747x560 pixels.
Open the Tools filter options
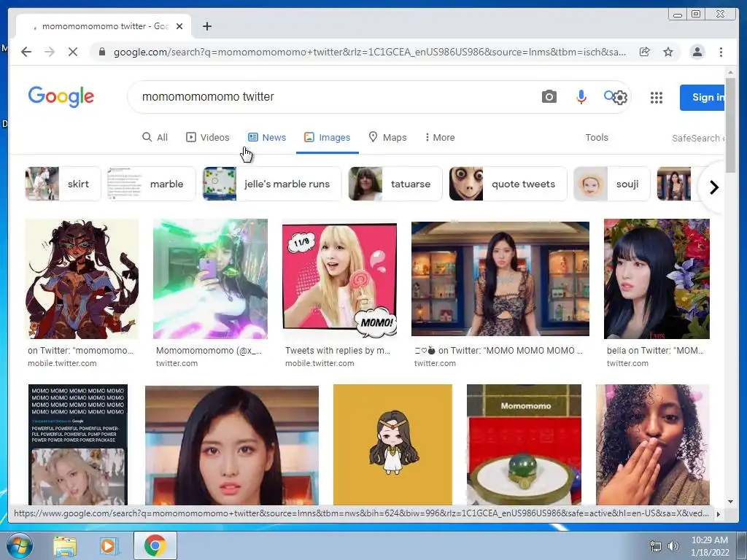pos(597,138)
